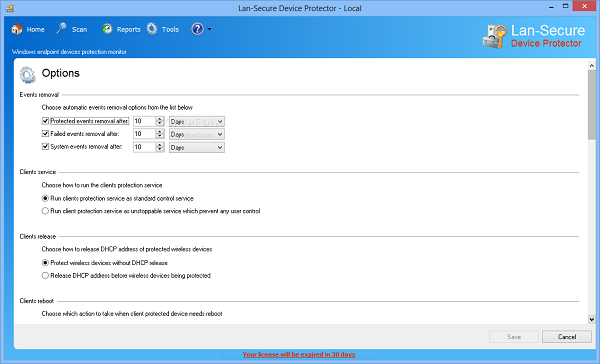
Task: Expand the help menu dropdown arrow
Action: click(x=209, y=29)
